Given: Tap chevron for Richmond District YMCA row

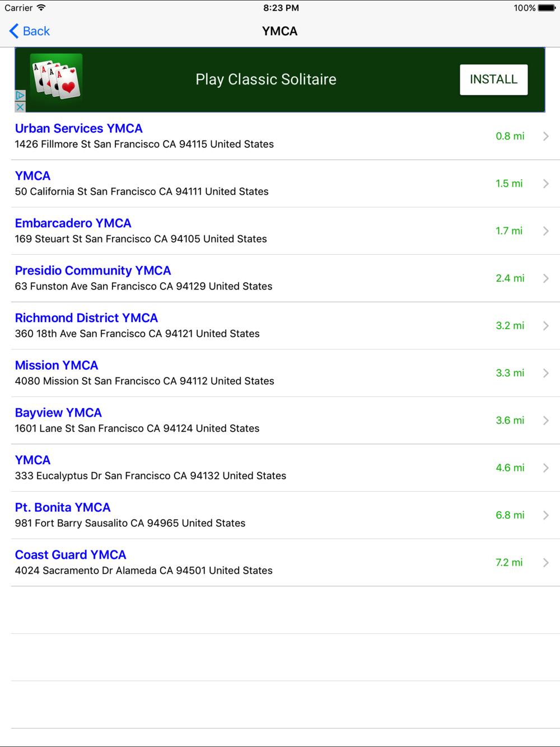Looking at the screenshot, I should (x=546, y=325).
